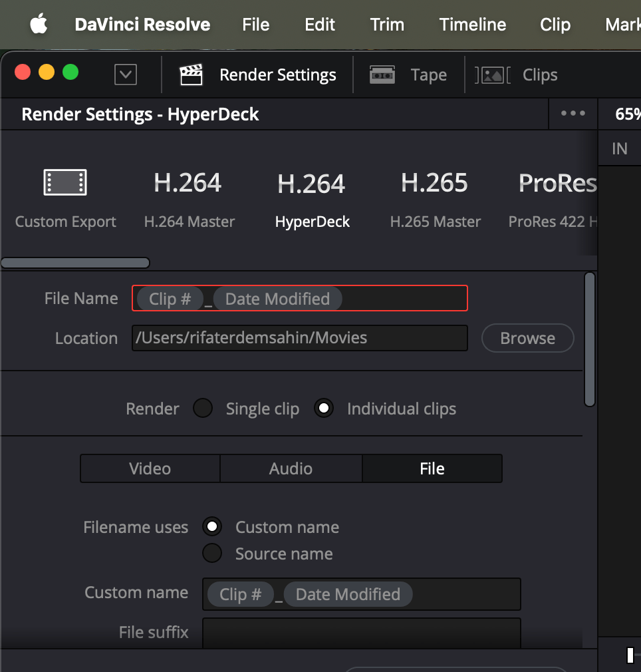
Task: Click the vertical settings scrollbar
Action: coord(590,339)
